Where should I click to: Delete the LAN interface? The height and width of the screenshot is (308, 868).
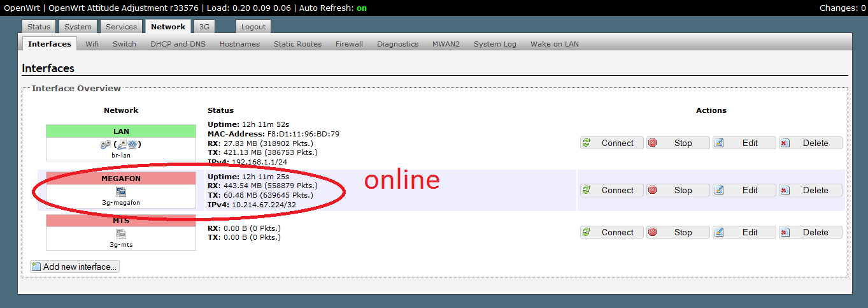[810, 143]
